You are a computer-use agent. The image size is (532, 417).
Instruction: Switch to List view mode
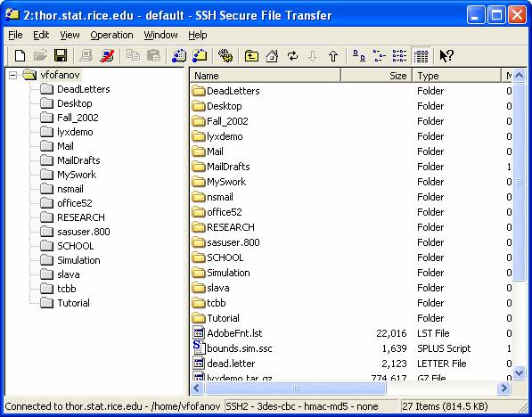[x=400, y=55]
